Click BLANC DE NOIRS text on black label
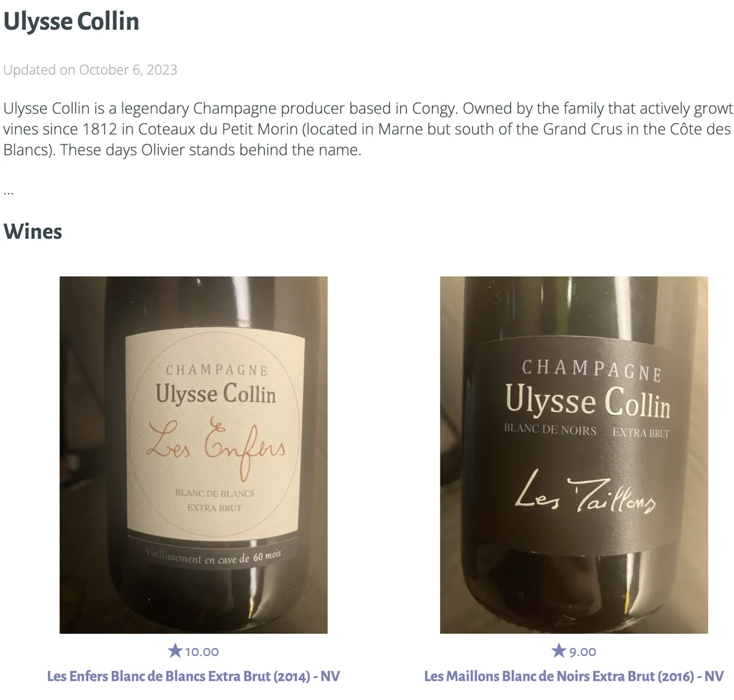734x700 pixels. (550, 429)
